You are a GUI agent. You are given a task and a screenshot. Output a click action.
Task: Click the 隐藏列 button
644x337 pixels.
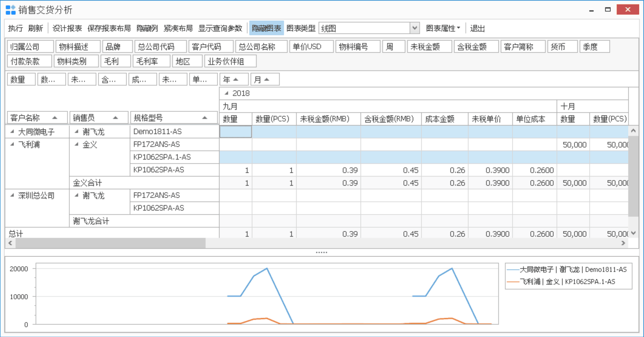pos(147,28)
